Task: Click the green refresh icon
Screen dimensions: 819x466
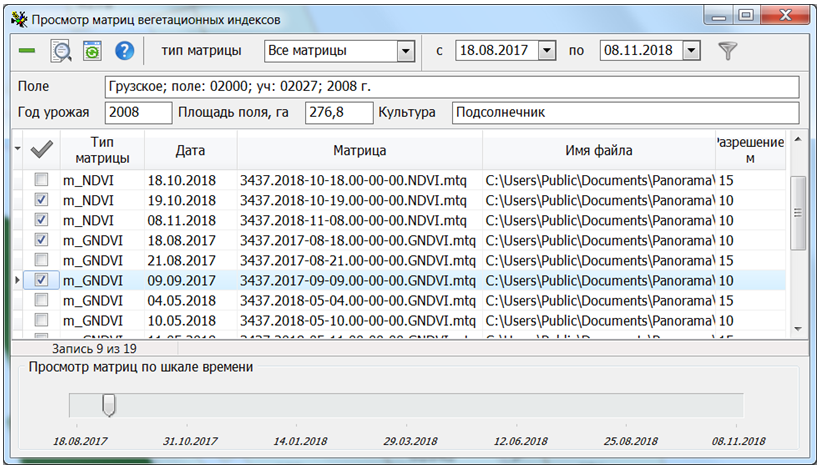Action: point(92,51)
